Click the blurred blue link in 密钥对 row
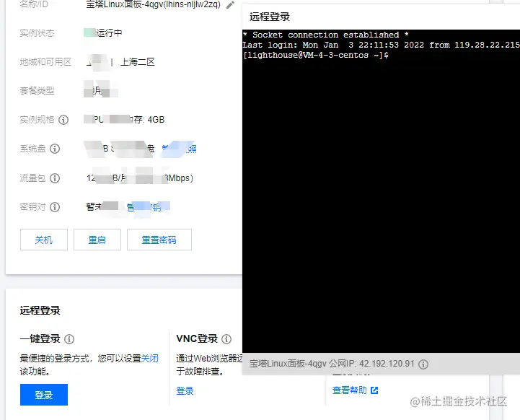The image size is (520, 420). pyautogui.click(x=148, y=207)
